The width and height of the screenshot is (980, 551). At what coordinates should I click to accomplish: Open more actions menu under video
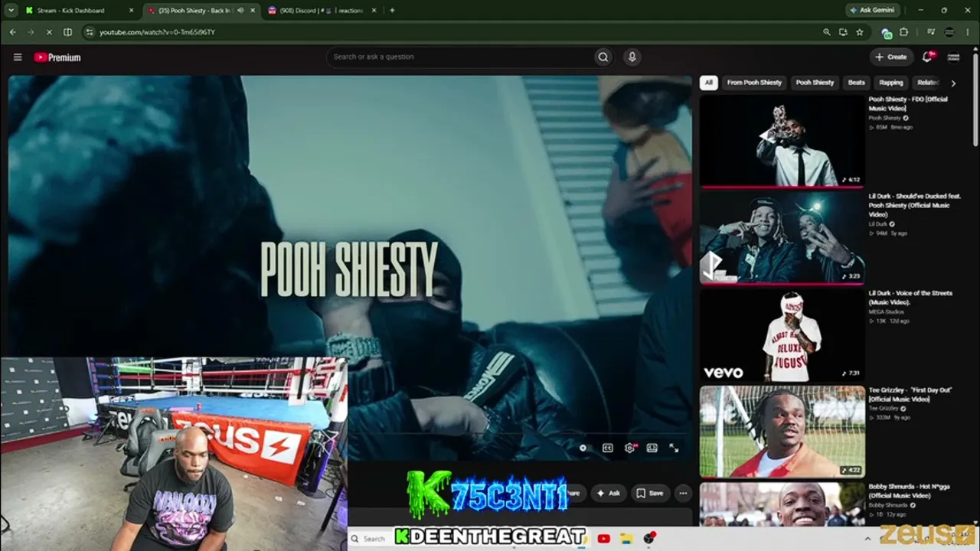pos(683,494)
